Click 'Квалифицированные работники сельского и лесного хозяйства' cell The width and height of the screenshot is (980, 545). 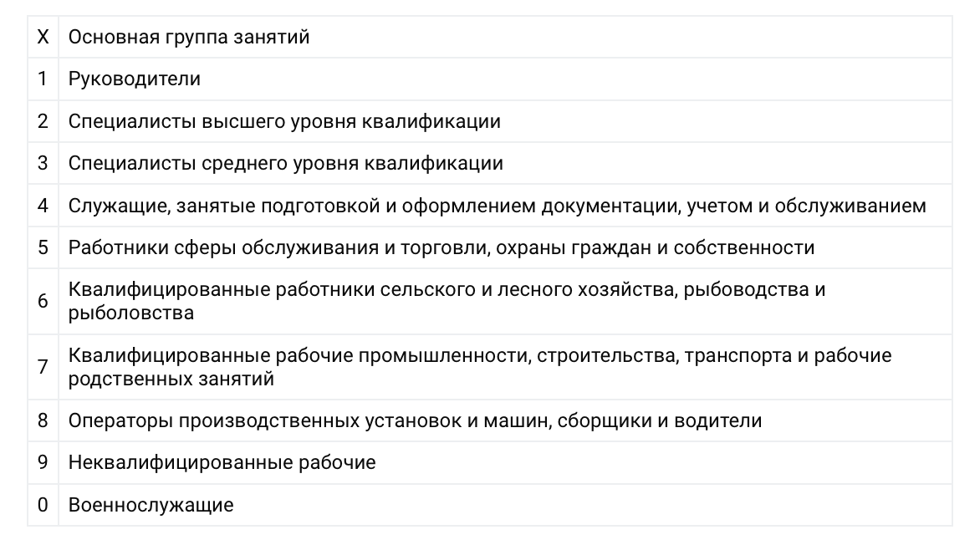coord(505,301)
